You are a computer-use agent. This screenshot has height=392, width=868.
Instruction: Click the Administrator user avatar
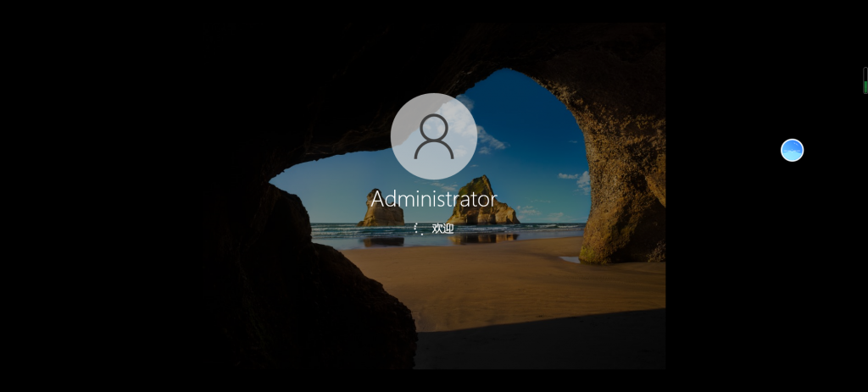(433, 136)
